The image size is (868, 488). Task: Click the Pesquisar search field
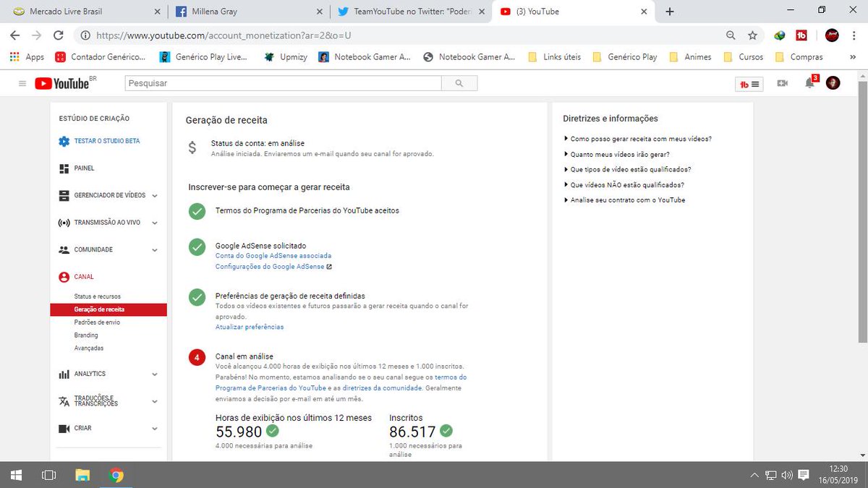(x=283, y=83)
